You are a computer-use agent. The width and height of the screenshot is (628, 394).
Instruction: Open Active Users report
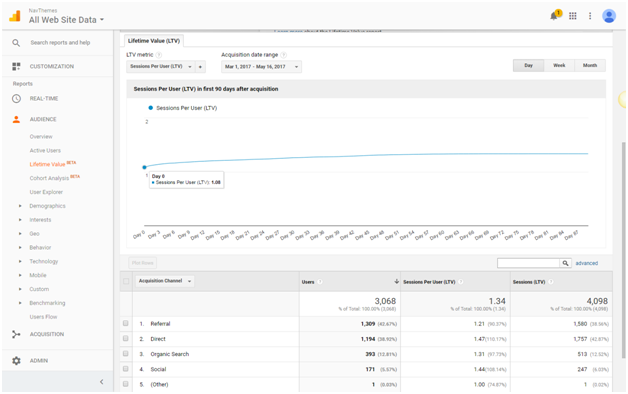(45, 151)
